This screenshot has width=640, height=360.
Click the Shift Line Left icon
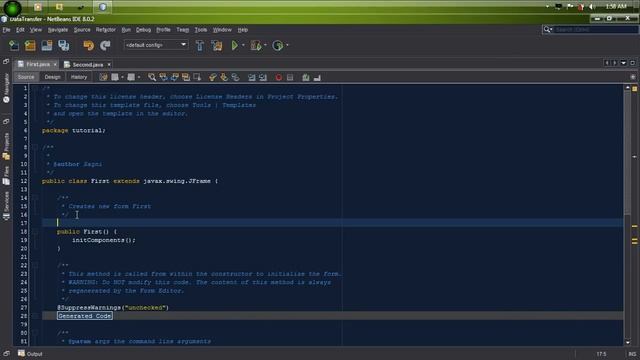pyautogui.click(x=252, y=77)
